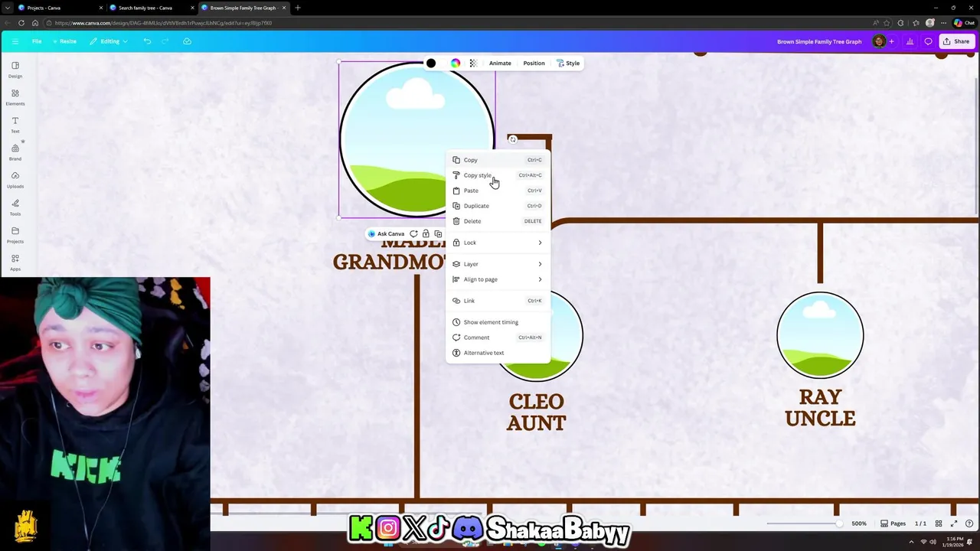Viewport: 980px width, 551px height.
Task: Open the Canva hamburger main menu
Action: coord(15,41)
